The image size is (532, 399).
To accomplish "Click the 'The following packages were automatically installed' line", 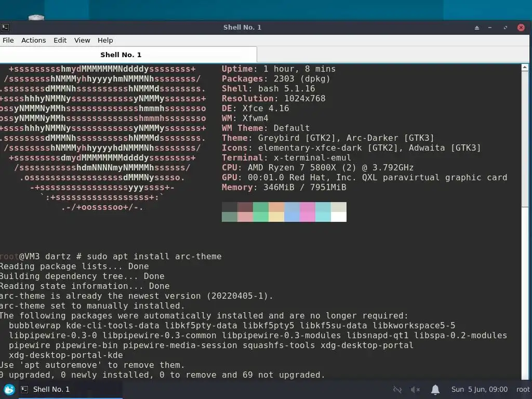I will 204,315.
